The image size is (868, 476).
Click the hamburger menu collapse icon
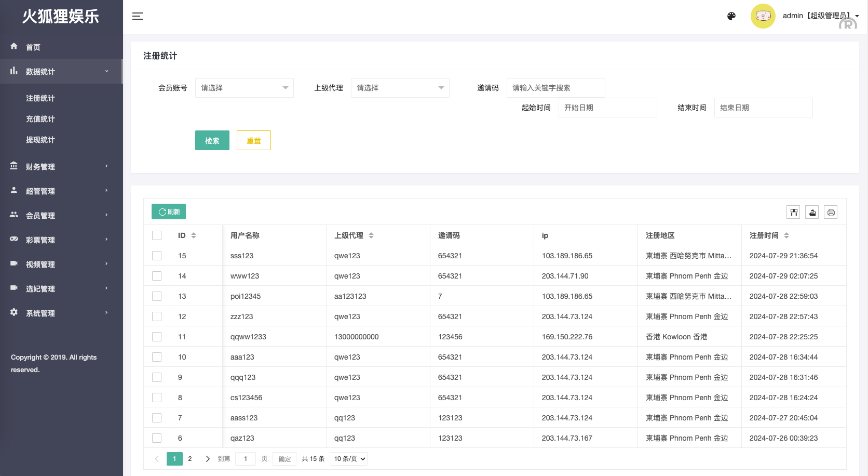point(138,16)
